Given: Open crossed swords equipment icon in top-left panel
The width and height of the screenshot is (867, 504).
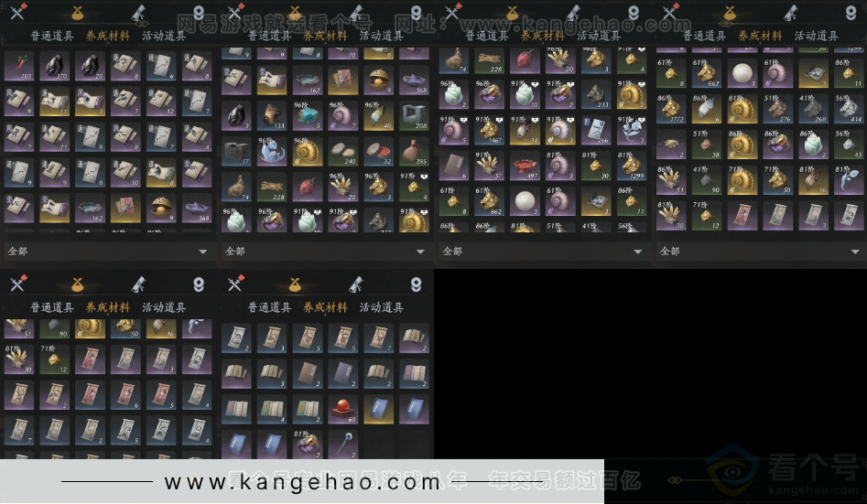Looking at the screenshot, I should [18, 13].
